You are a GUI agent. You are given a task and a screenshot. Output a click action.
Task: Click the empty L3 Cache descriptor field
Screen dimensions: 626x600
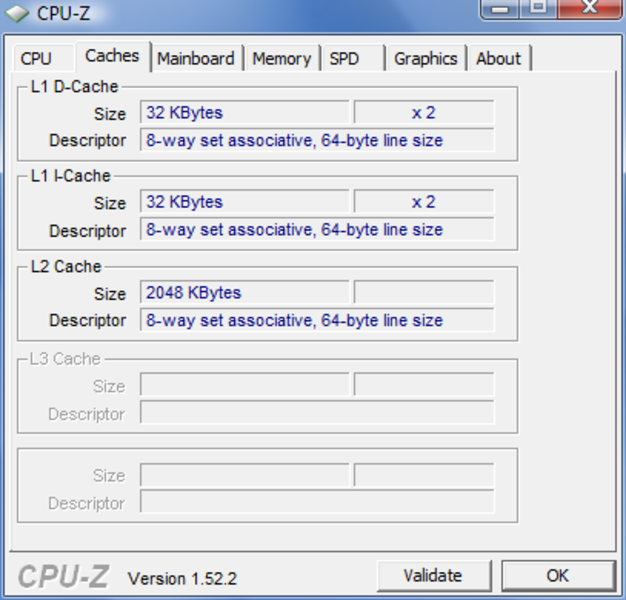(317, 413)
